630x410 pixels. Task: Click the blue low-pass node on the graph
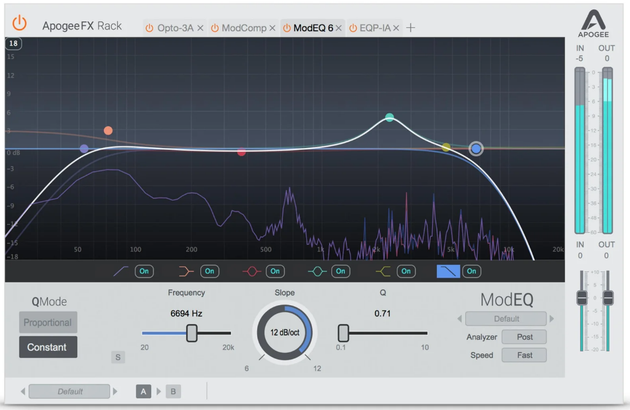[x=476, y=149]
